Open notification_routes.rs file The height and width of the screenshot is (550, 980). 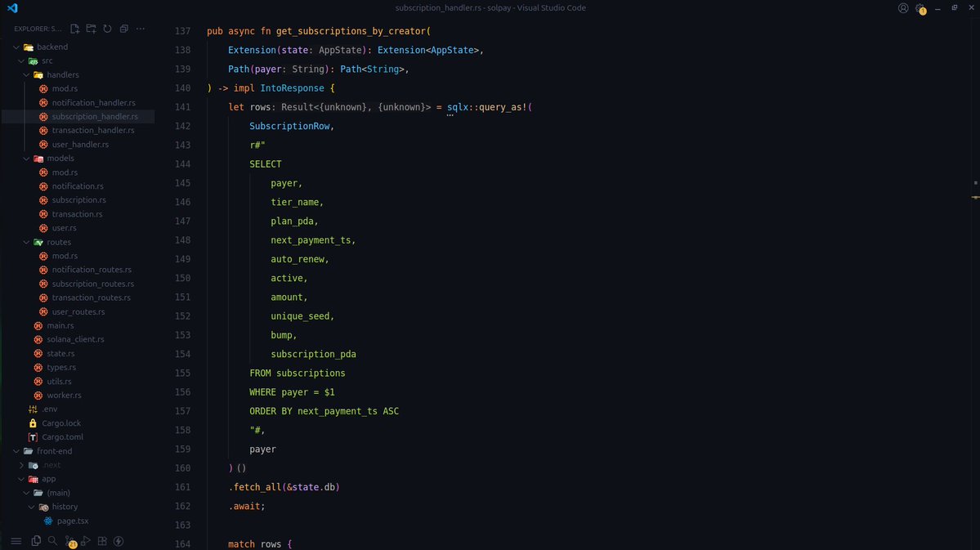[92, 270]
